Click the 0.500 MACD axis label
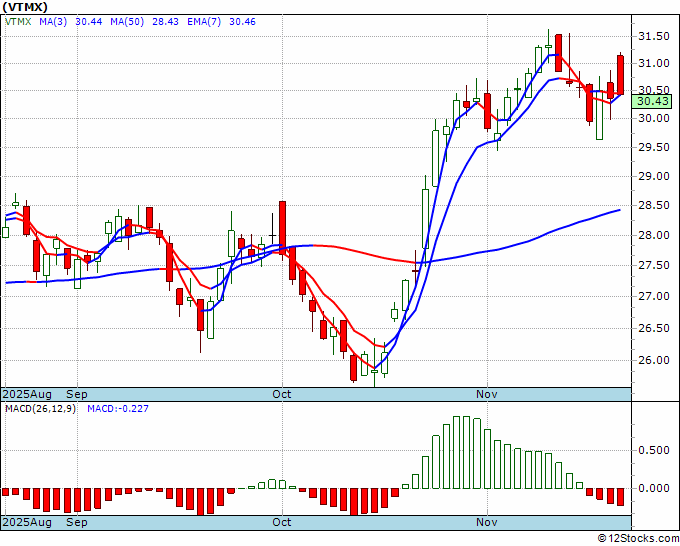Viewport: 680px width, 546px height. [654, 451]
